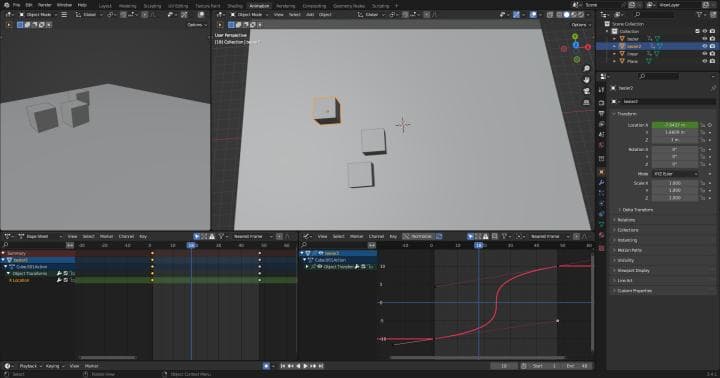Viewport: 720px width, 378px height.
Task: Open the Playback dropdown
Action: pyautogui.click(x=30, y=366)
